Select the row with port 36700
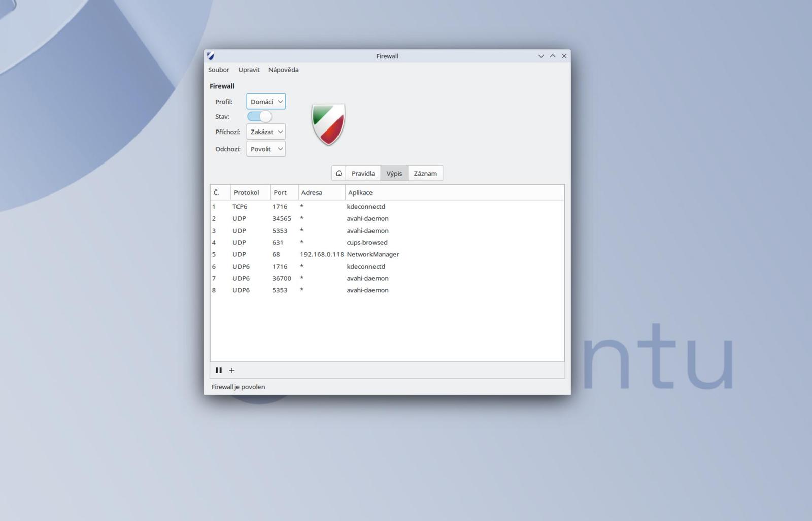Screen dimensions: 812x521 click(387, 278)
